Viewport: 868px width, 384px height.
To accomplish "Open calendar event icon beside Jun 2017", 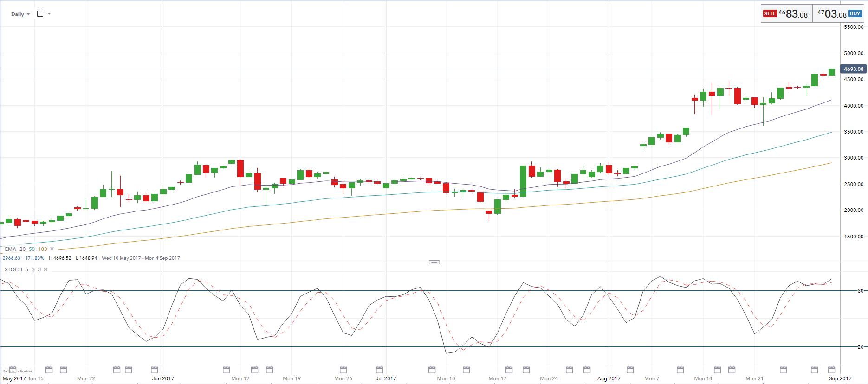I will coord(155,370).
